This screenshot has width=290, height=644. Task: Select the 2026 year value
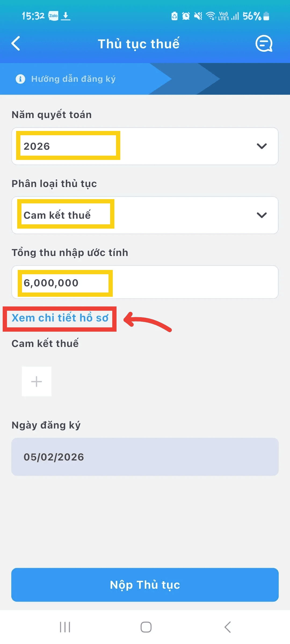click(x=37, y=146)
